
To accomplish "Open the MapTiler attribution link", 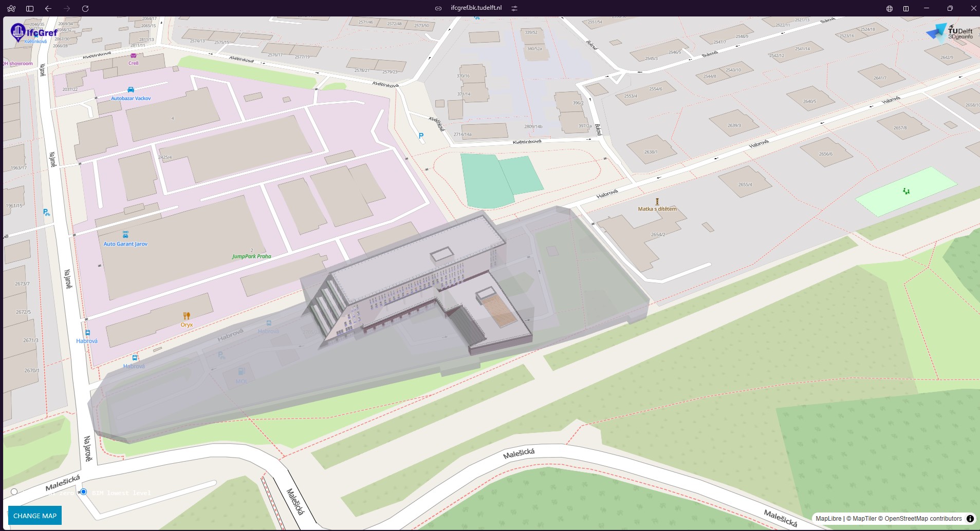I will pos(864,519).
